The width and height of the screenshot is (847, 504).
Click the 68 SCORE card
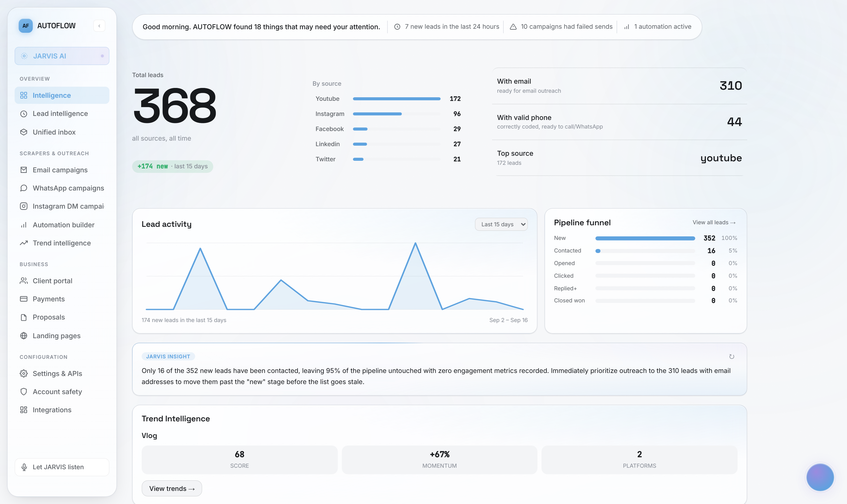pyautogui.click(x=239, y=460)
